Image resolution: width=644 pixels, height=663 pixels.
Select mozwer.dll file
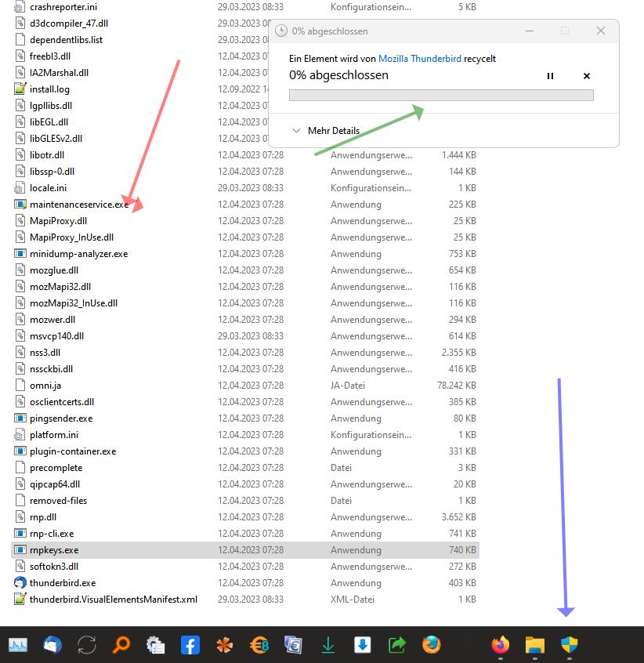(52, 320)
